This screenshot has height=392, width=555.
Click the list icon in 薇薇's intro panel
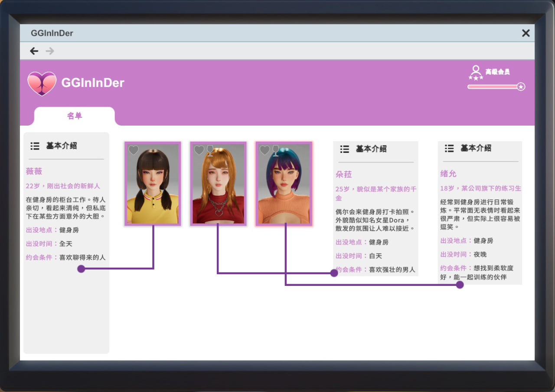35,146
